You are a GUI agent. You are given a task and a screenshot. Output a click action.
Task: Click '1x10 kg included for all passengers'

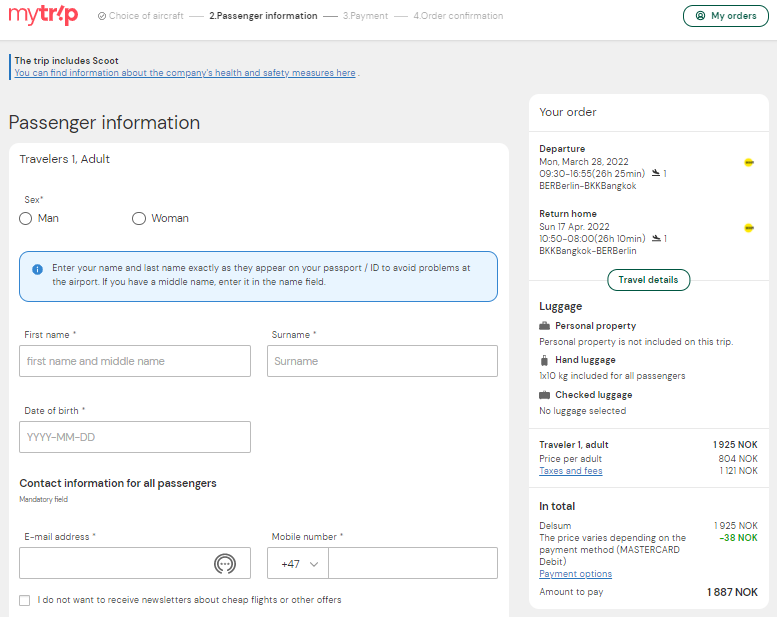coord(612,376)
